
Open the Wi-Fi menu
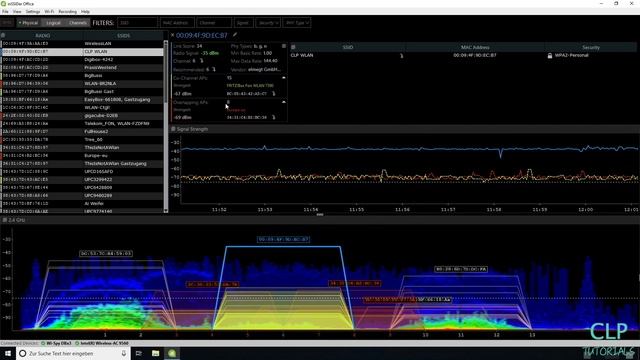pos(49,12)
